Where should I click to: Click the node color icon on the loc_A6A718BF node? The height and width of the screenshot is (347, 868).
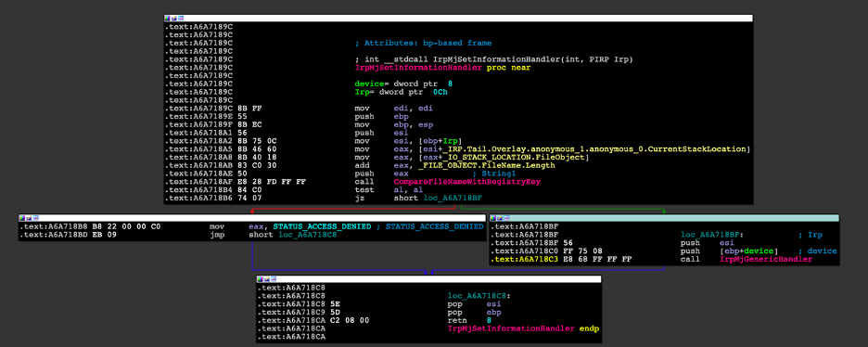[493, 217]
